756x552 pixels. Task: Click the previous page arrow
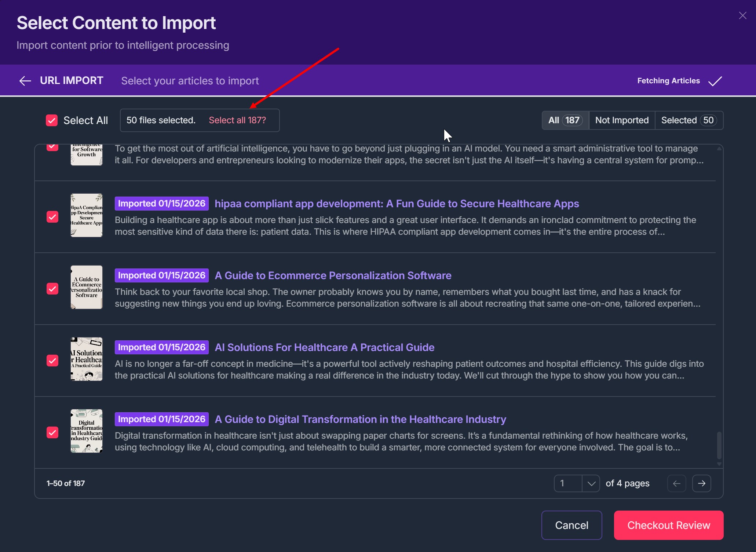pyautogui.click(x=676, y=483)
